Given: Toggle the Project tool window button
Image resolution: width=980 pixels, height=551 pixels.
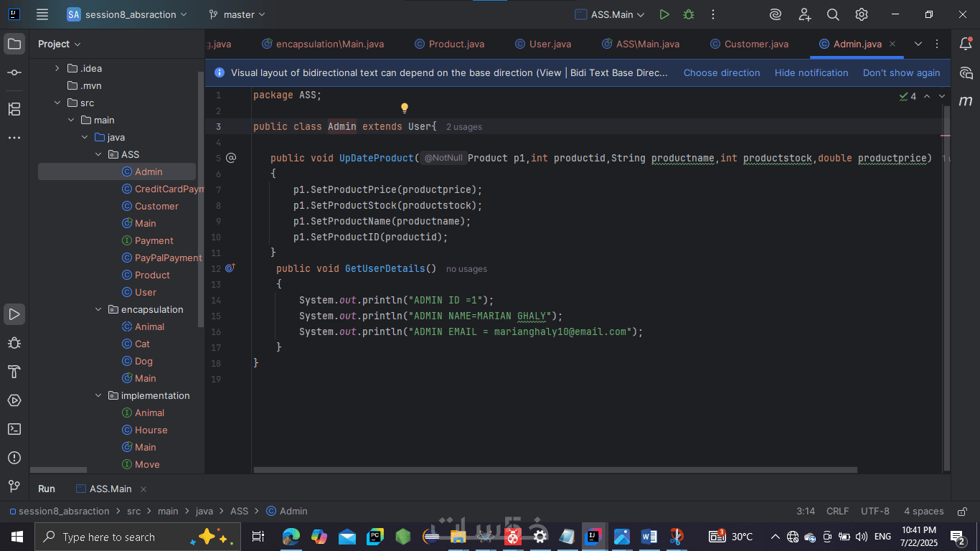Looking at the screenshot, I should (x=14, y=44).
